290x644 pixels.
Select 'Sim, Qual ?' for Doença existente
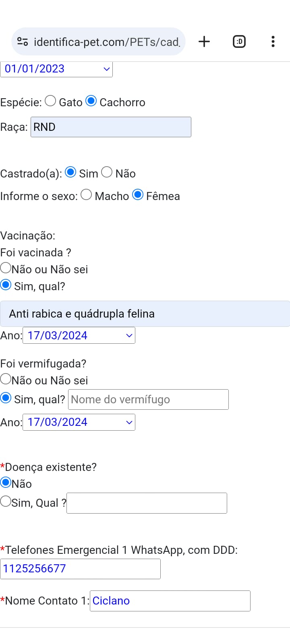pos(6,501)
